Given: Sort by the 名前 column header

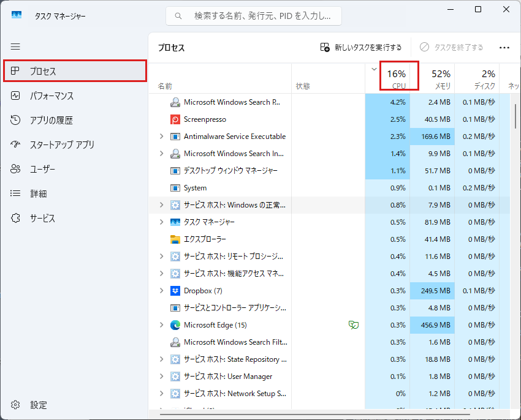Looking at the screenshot, I should 220,78.
